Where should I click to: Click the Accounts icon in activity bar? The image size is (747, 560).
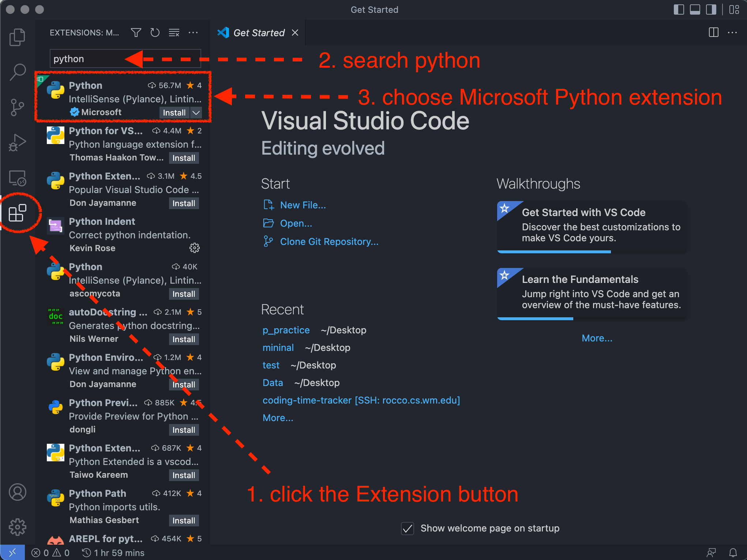coord(17,492)
